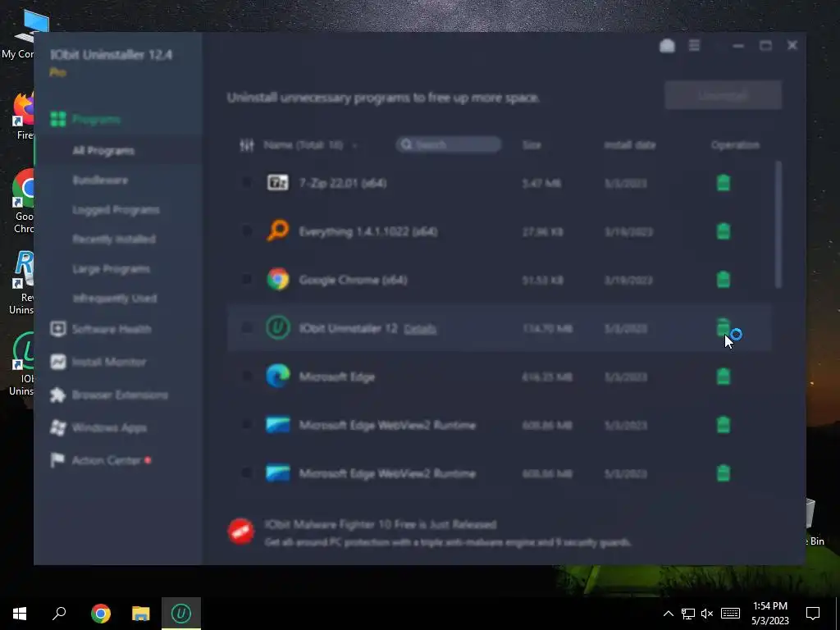The width and height of the screenshot is (840, 630).
Task: Click trash icon for first Edge WebView2 Runtime
Action: point(724,424)
